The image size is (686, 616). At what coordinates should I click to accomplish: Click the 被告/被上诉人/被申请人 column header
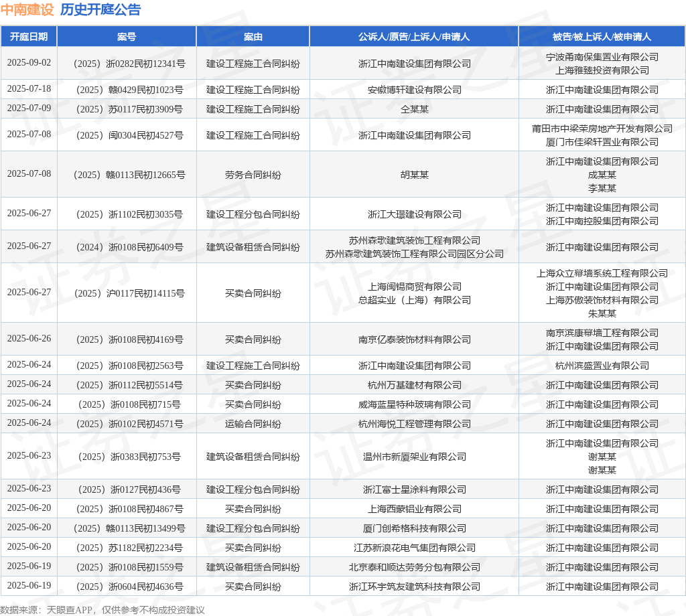pos(602,37)
